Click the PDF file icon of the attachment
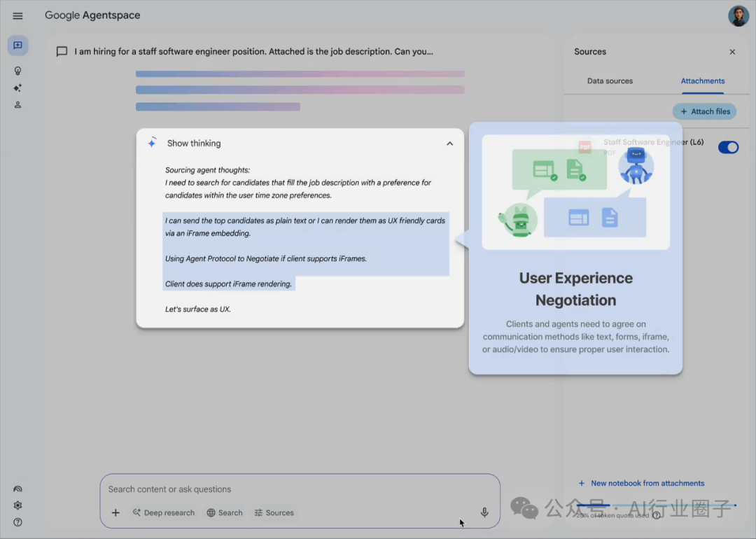Image resolution: width=756 pixels, height=539 pixels. (584, 146)
